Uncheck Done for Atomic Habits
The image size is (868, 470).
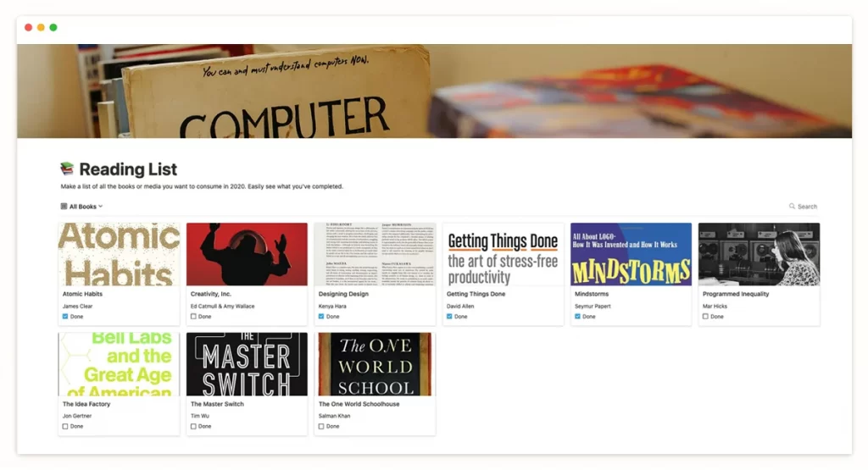click(x=65, y=316)
